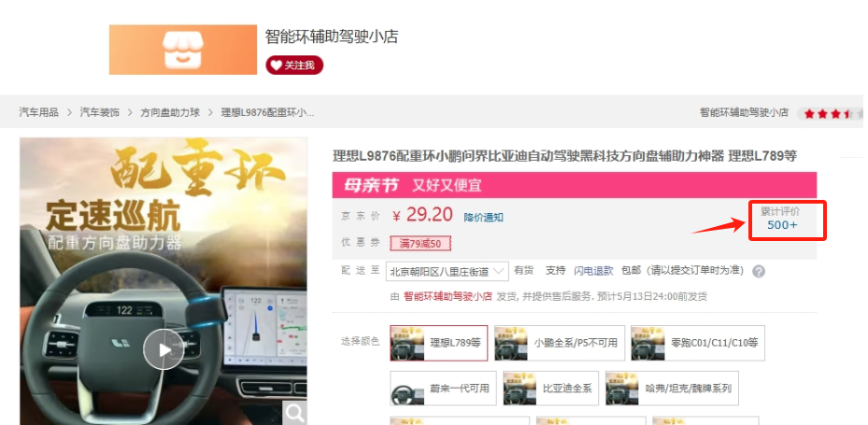Image resolution: width=868 pixels, height=425 pixels.
Task: Open the 汽车装饰 breadcrumb category
Action: pos(99,112)
